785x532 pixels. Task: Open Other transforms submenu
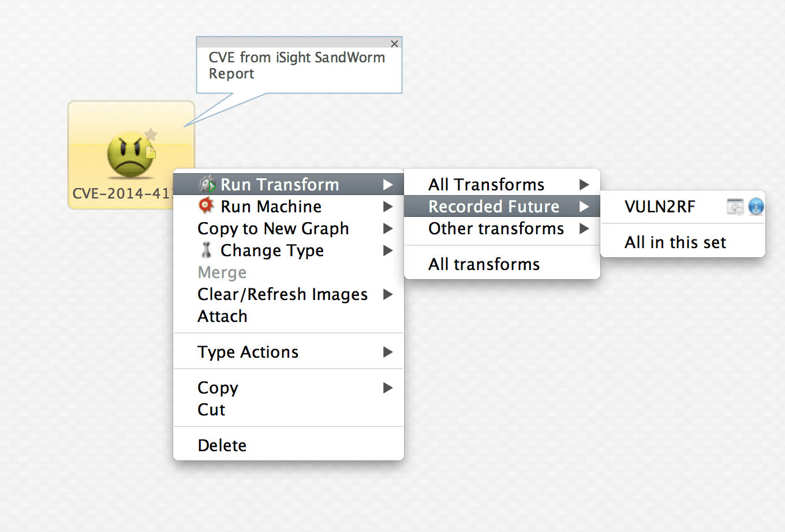pyautogui.click(x=502, y=228)
